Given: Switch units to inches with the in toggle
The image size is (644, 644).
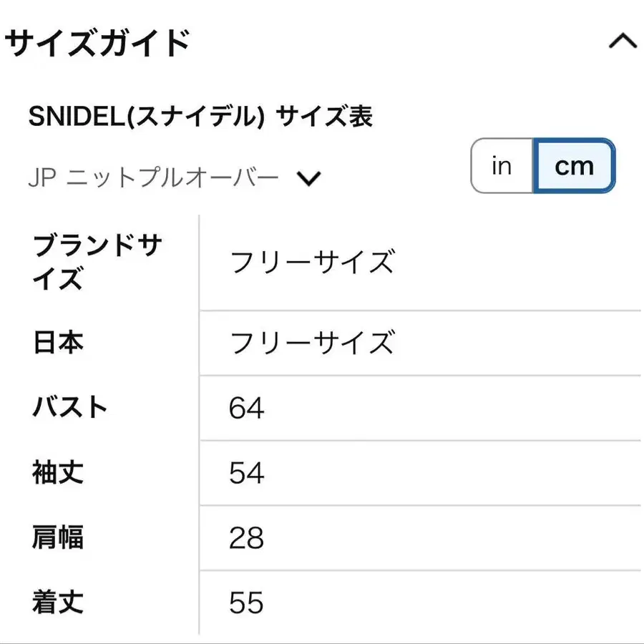Looking at the screenshot, I should pos(502,166).
